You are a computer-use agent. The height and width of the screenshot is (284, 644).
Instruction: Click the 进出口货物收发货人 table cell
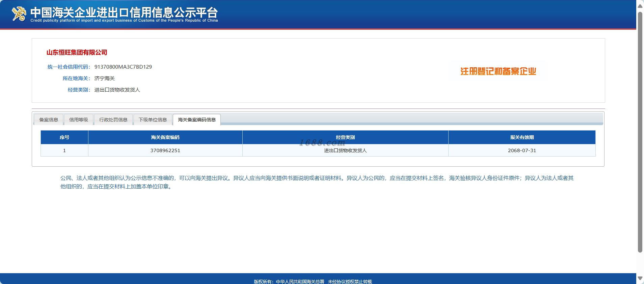tap(345, 150)
